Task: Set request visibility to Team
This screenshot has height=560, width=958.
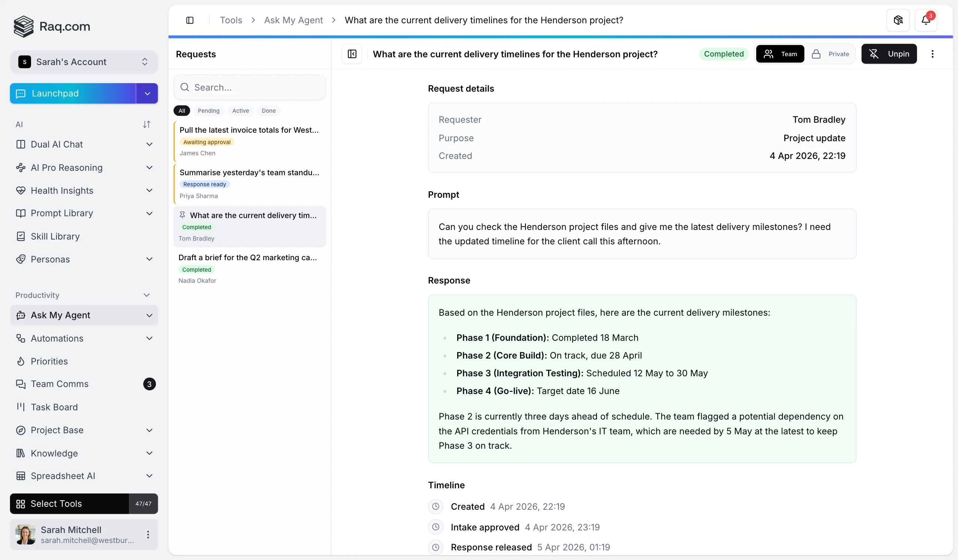Action: point(780,54)
